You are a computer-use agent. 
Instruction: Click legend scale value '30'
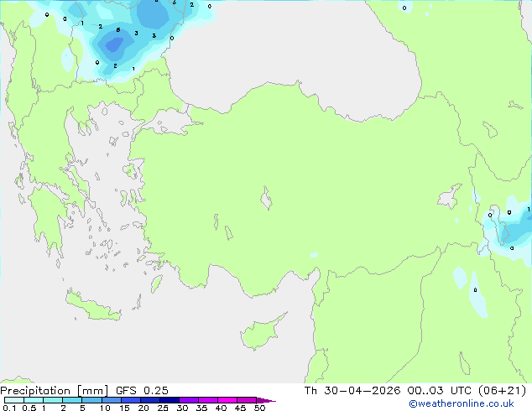coord(182,408)
